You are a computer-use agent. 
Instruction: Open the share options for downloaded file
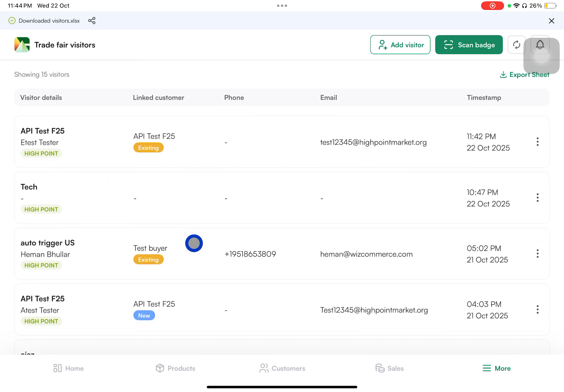pyautogui.click(x=92, y=21)
